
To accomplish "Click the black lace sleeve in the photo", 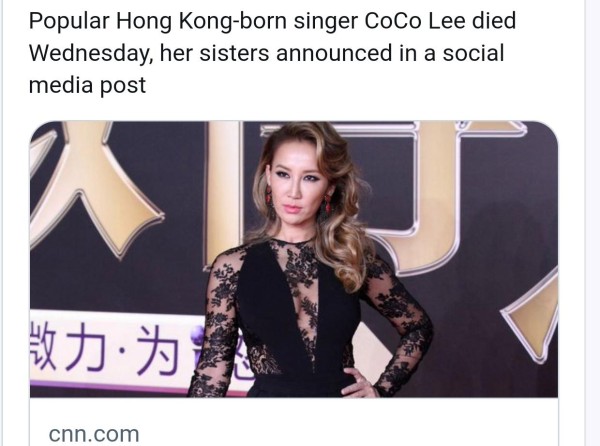I will [398, 317].
